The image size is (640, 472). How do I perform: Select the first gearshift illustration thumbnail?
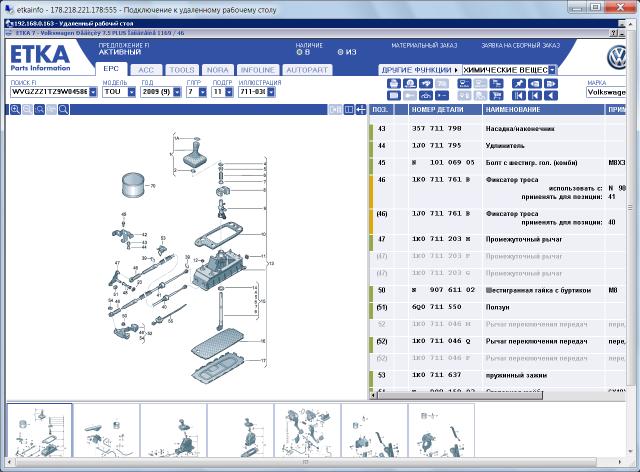(40, 430)
